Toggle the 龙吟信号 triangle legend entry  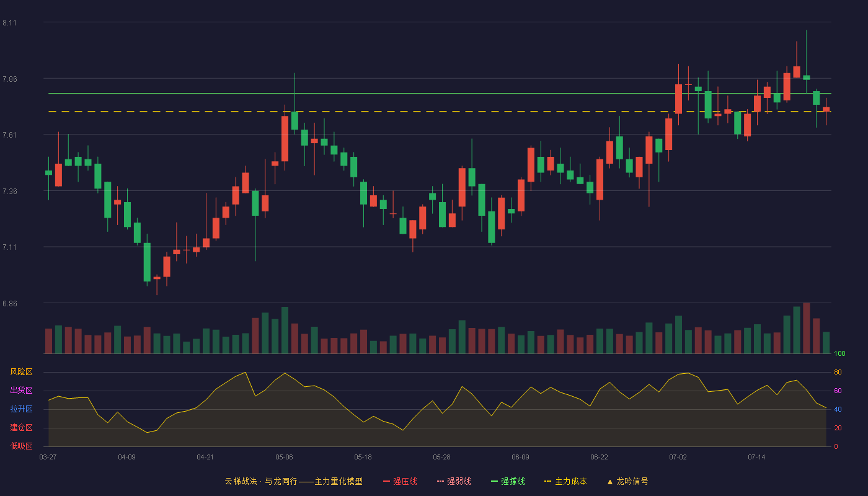tap(627, 481)
